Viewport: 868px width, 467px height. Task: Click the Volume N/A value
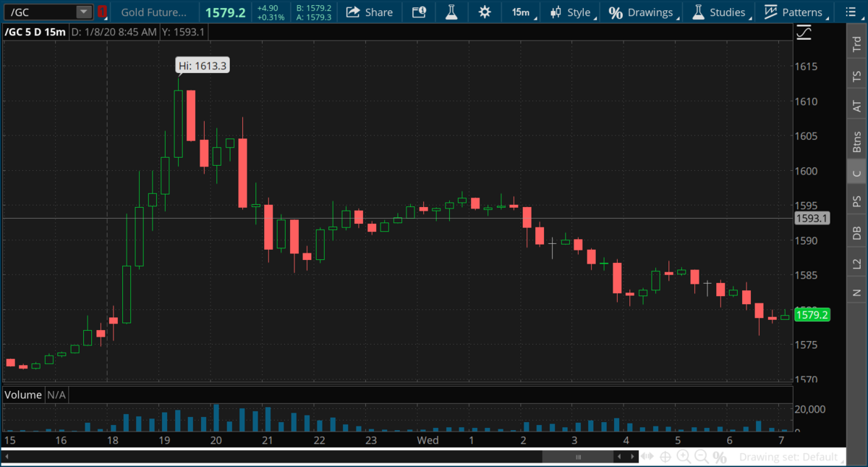57,395
